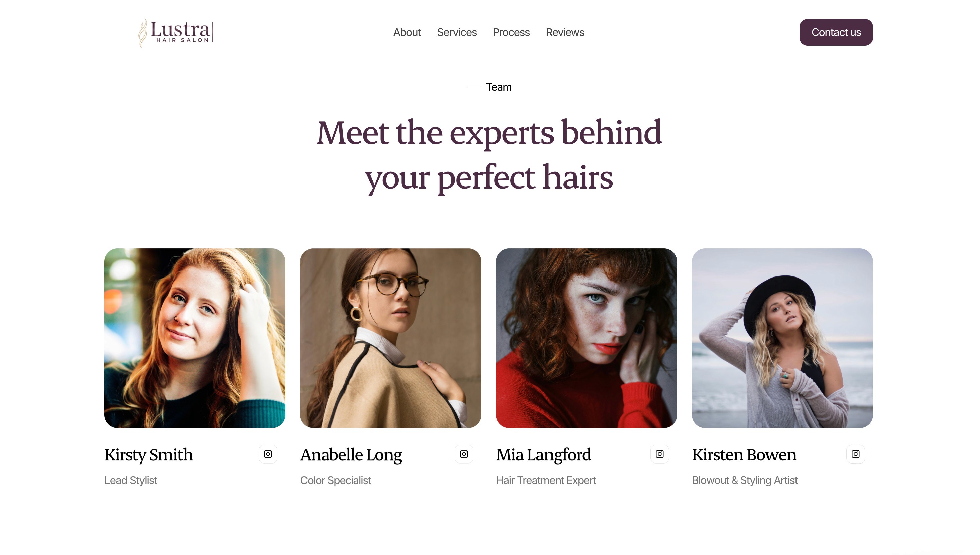Select Mia Langford's portrait photo
Image resolution: width=980 pixels, height=555 pixels.
[586, 338]
